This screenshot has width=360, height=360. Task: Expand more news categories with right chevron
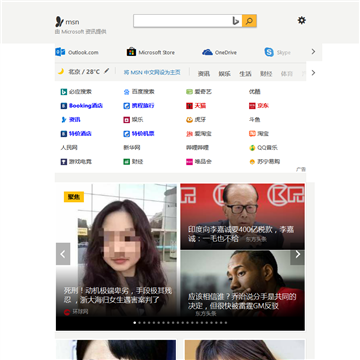coord(313,73)
